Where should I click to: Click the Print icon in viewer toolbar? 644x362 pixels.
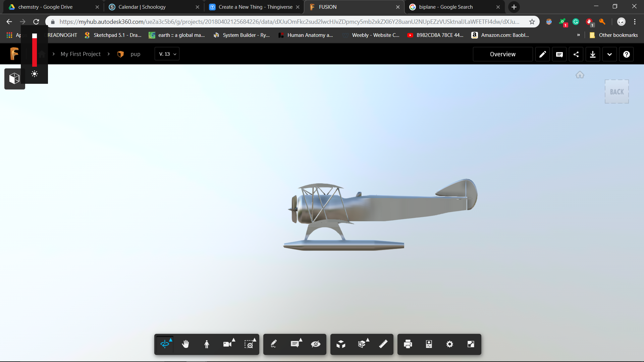point(408,344)
